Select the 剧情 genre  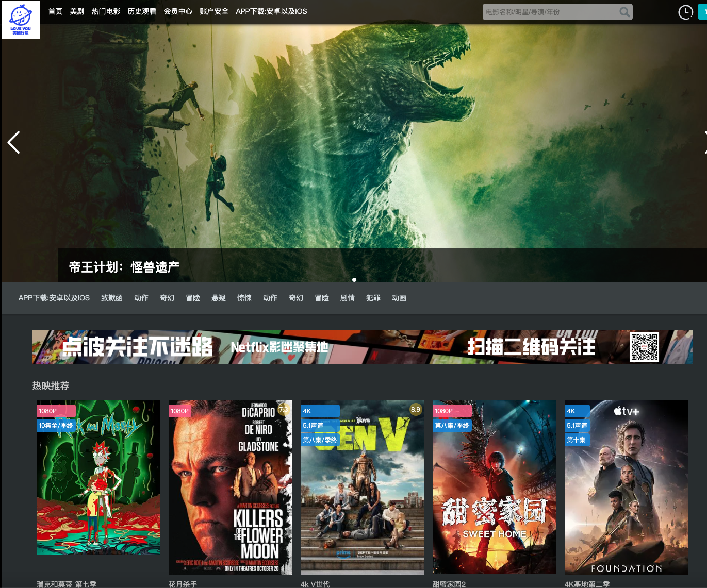point(348,298)
